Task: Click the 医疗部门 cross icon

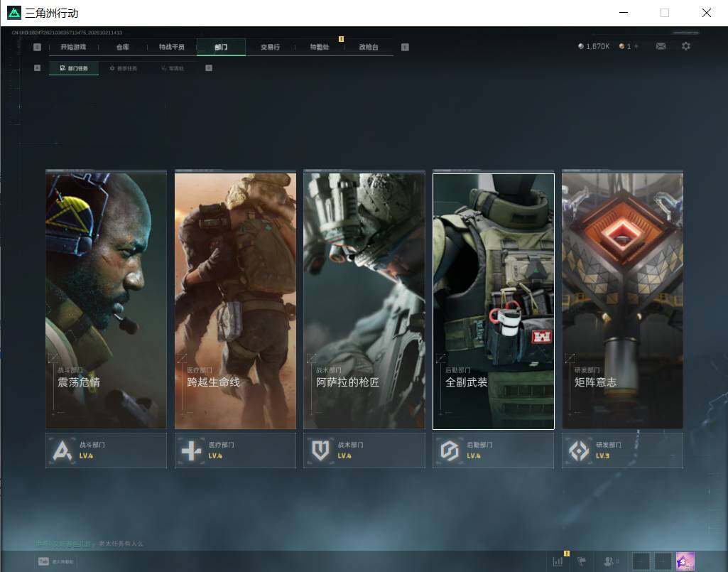Action: [191, 450]
